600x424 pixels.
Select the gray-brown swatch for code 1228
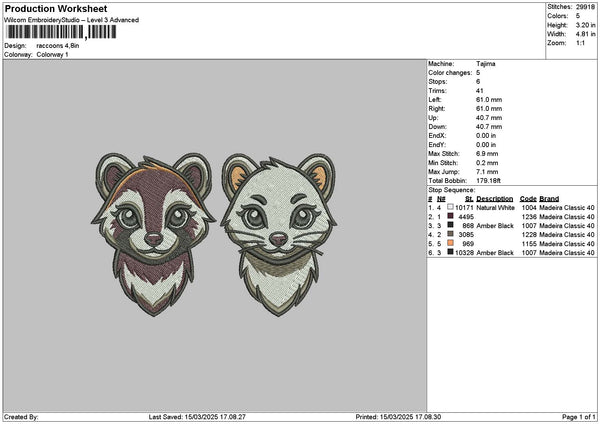pos(451,235)
